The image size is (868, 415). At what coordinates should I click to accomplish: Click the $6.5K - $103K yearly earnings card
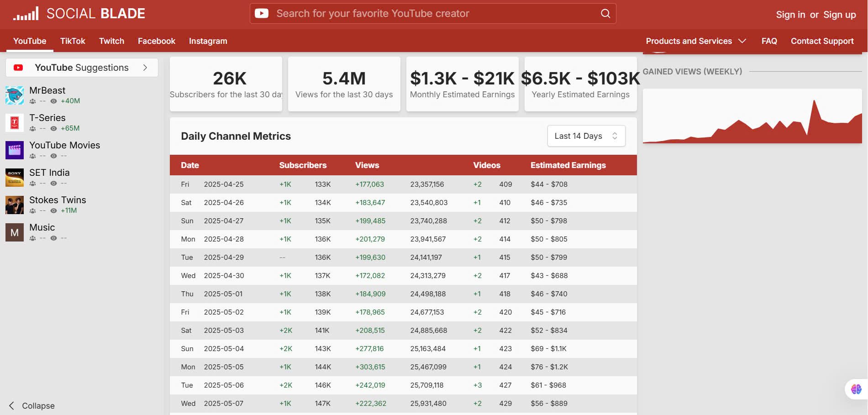tap(581, 84)
